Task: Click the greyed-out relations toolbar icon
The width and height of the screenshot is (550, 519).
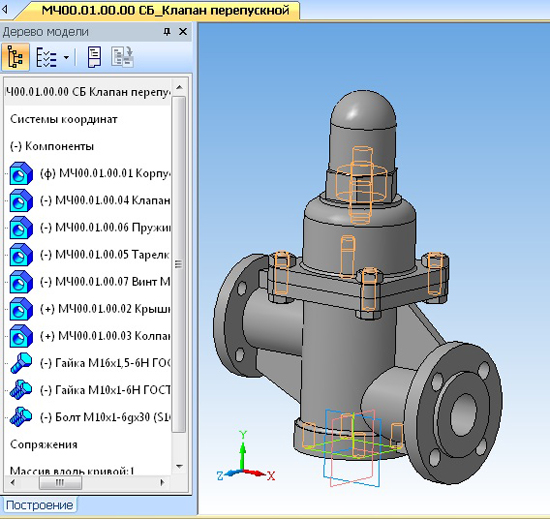Action: [122, 57]
